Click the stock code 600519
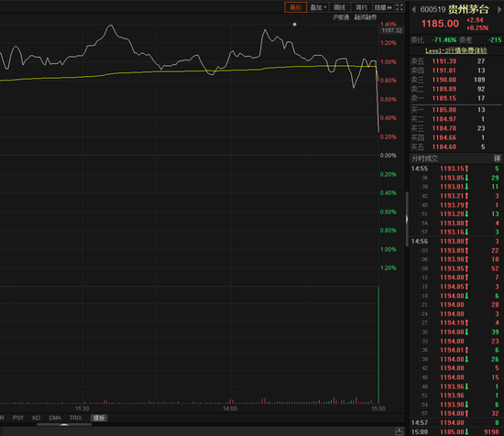Viewport: 504px width, 436px height. pos(433,10)
